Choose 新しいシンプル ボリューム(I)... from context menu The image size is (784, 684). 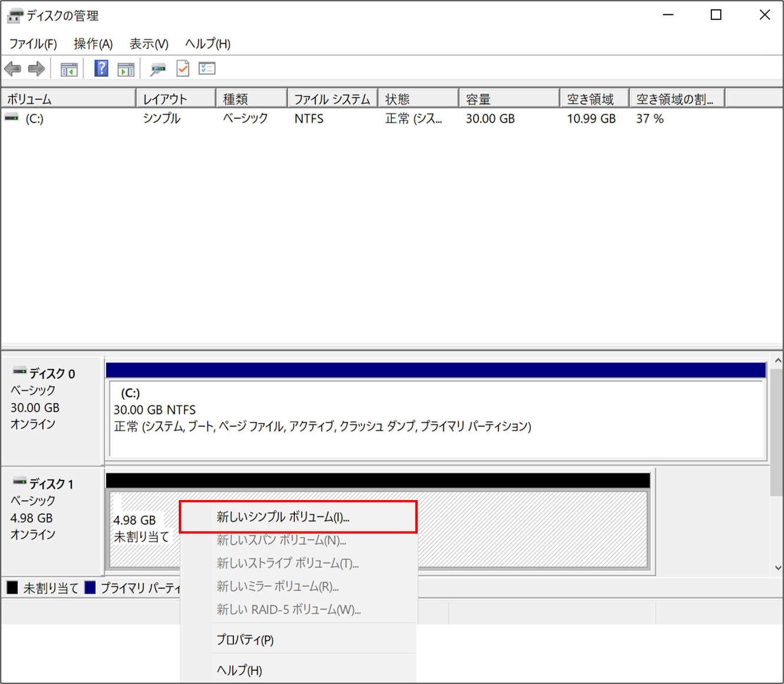[x=283, y=517]
